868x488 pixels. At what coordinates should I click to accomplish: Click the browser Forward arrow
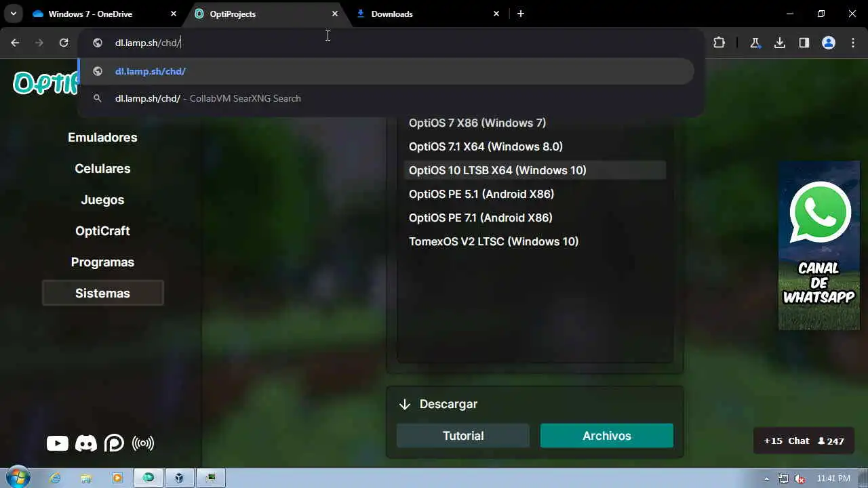point(39,43)
